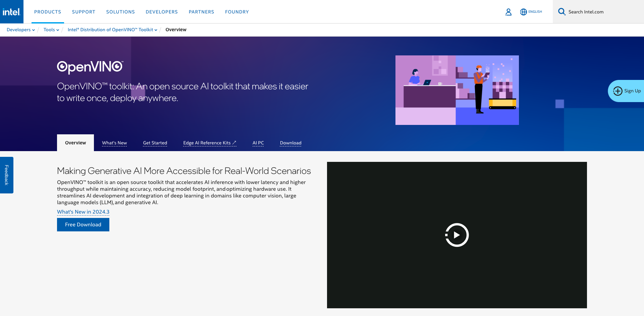Open the user account icon

coord(508,12)
